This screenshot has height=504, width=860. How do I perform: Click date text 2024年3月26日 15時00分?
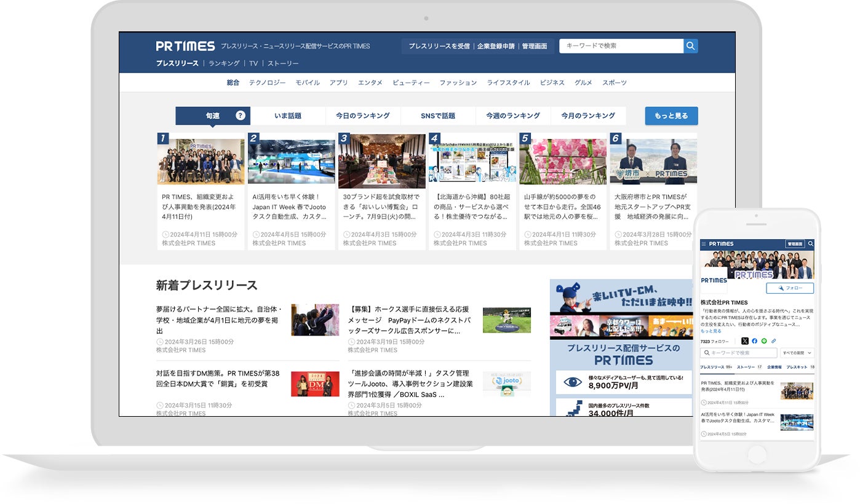(x=199, y=342)
